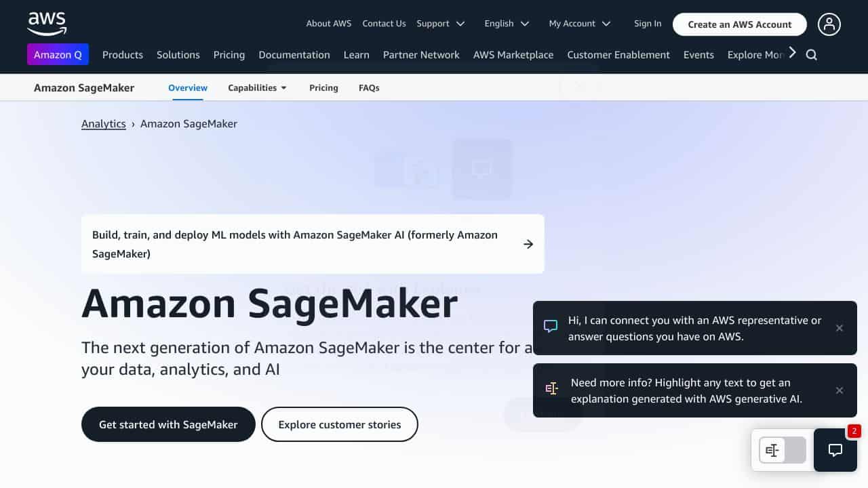Open the Partner Network menu
Viewport: 868px width, 488px height.
[421, 55]
